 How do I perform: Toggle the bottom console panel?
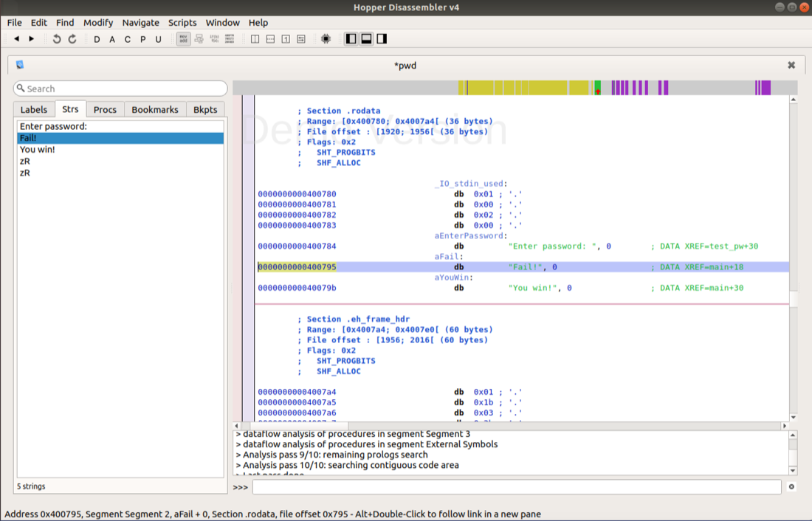coord(366,39)
